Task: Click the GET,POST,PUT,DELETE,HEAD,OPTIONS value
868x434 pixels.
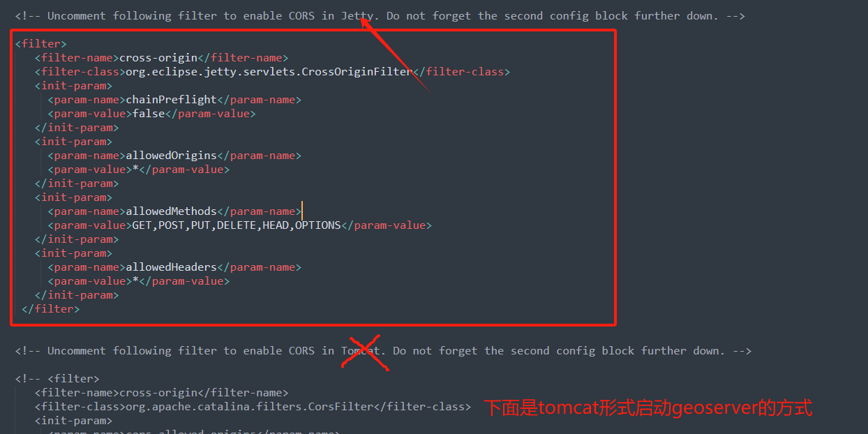Action: (237, 225)
